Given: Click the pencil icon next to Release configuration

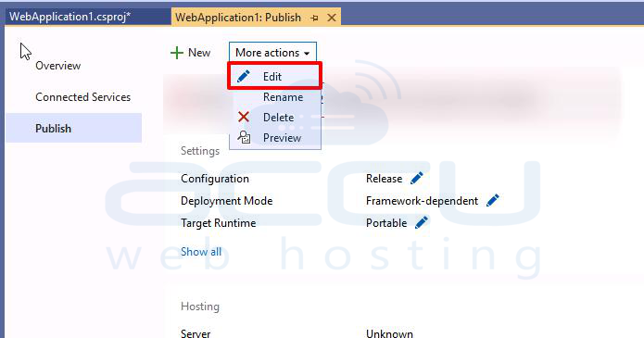Looking at the screenshot, I should pos(416,178).
